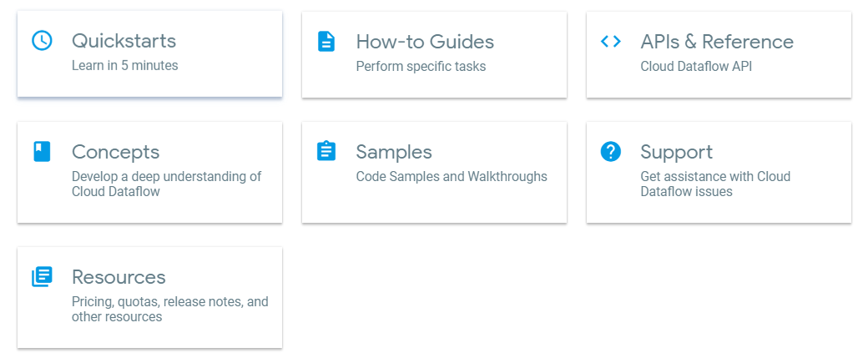The image size is (868, 358).
Task: Click the Samples clipboard icon
Action: (x=326, y=151)
